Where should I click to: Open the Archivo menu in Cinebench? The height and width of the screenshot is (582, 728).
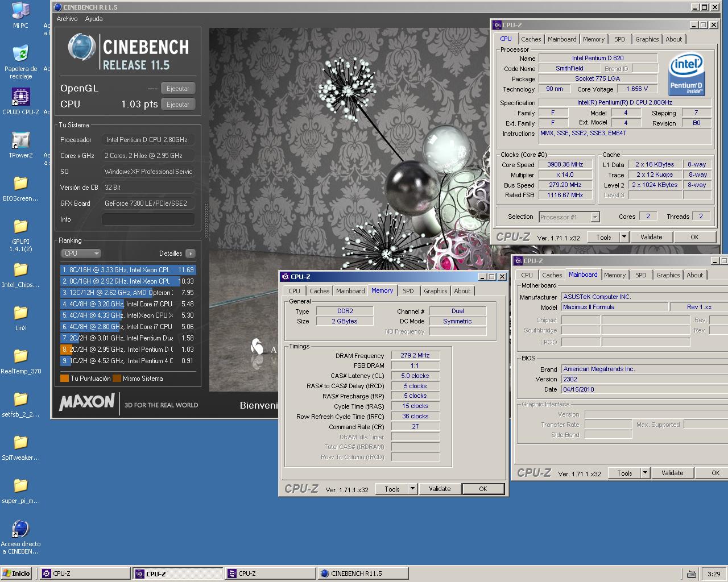(x=67, y=19)
